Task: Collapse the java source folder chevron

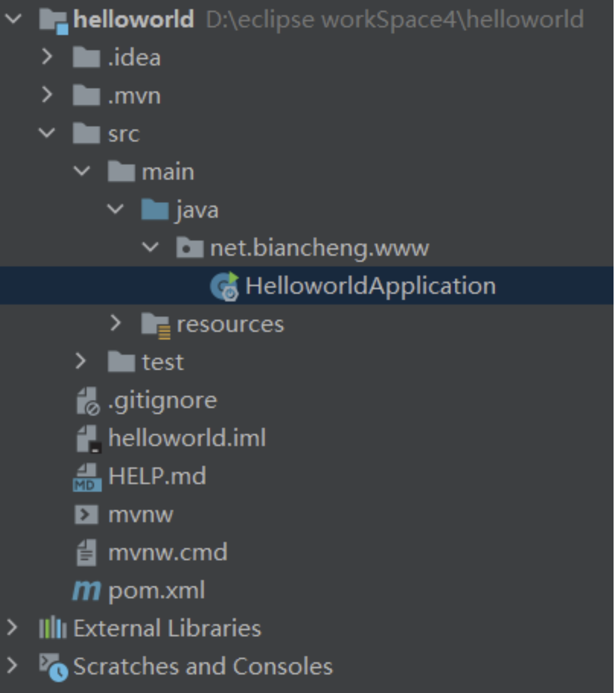Action: [116, 209]
